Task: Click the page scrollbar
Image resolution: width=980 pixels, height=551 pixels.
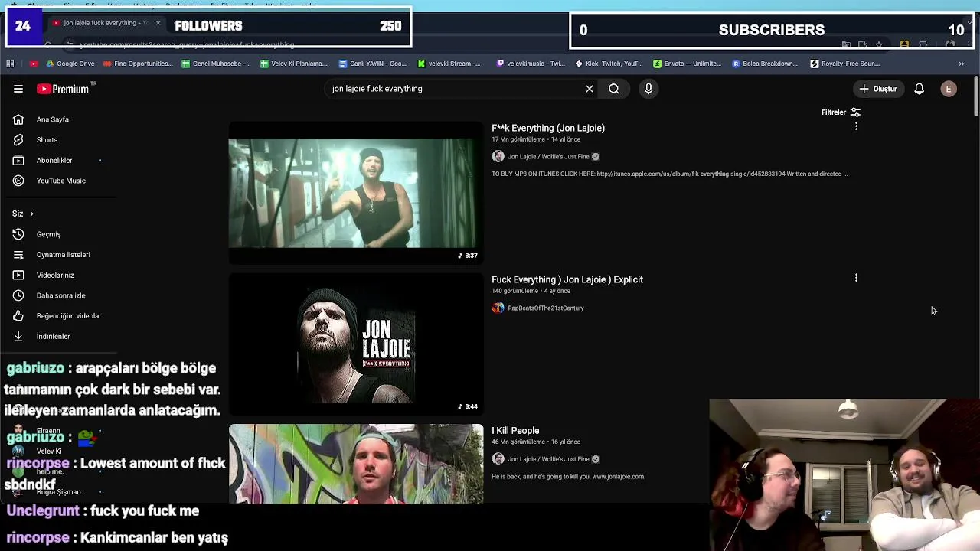Action: (x=975, y=97)
